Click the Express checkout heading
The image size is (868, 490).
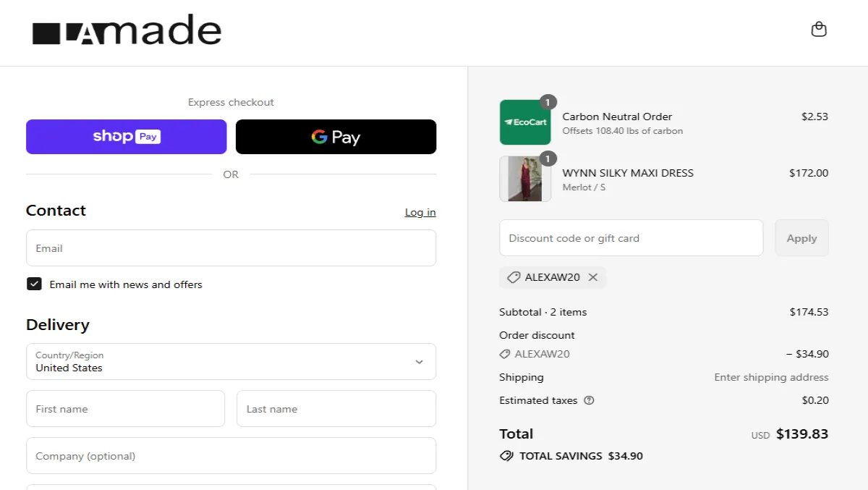(x=231, y=102)
